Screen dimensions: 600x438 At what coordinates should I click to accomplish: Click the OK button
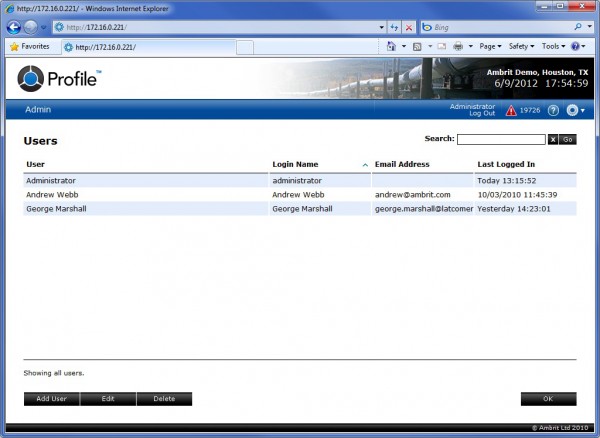click(548, 399)
